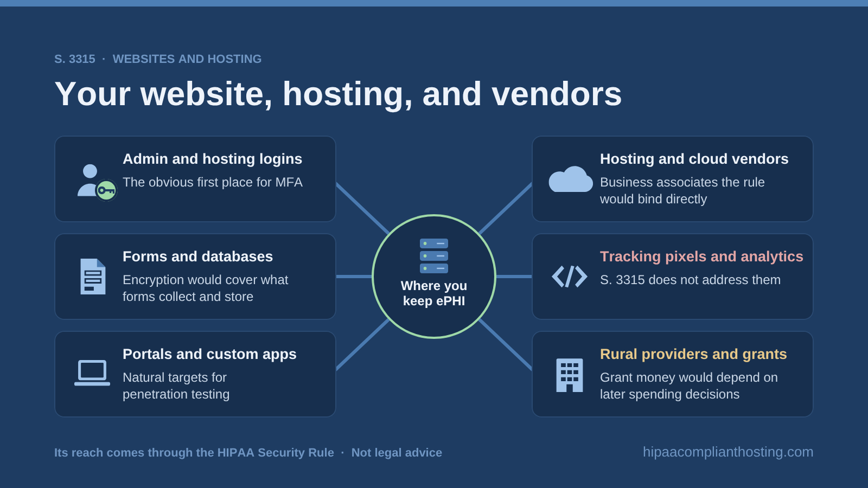Click the 'Portals and custom apps' heading
This screenshot has height=488, width=868.
tap(209, 354)
